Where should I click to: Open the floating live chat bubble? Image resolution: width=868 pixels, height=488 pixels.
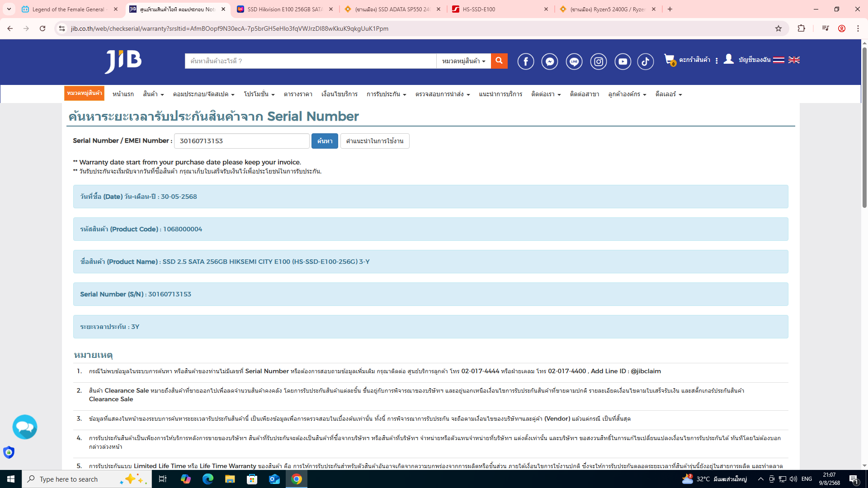click(25, 427)
